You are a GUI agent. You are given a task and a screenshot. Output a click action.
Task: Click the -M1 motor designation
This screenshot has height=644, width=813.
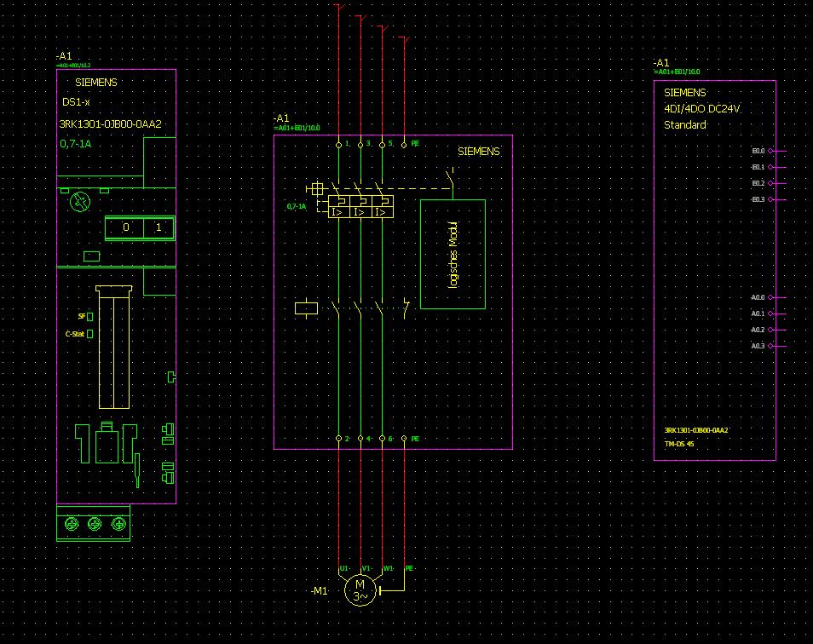(320, 590)
